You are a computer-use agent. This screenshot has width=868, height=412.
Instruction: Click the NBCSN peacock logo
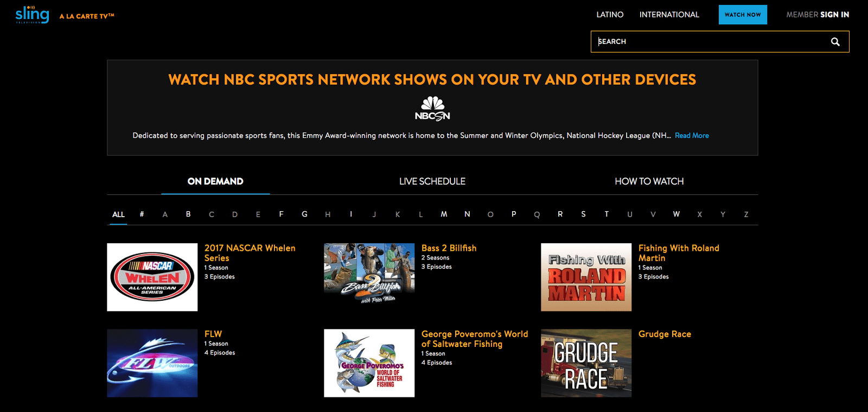[432, 109]
